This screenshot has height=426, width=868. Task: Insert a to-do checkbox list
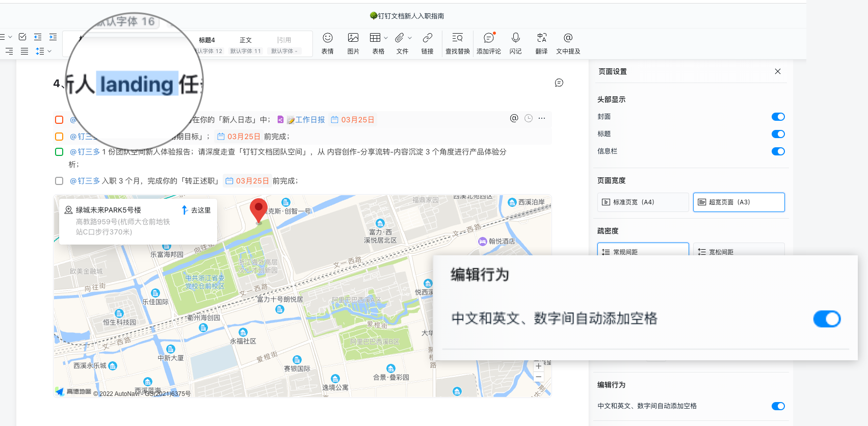point(22,37)
